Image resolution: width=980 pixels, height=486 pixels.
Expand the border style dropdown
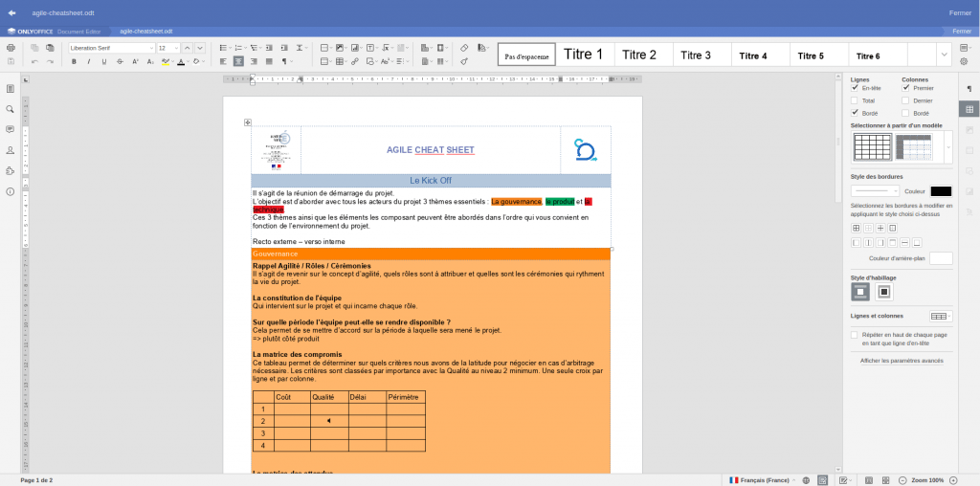(875, 191)
